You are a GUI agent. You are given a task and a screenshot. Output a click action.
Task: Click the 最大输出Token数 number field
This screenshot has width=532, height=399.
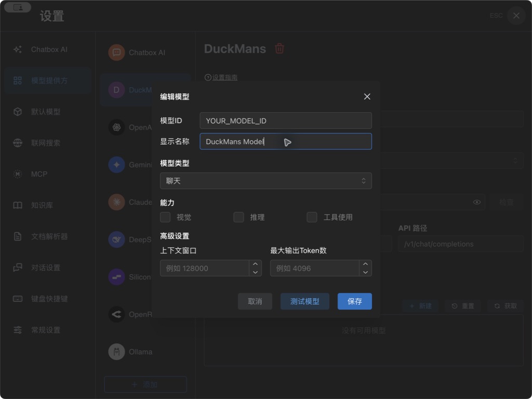pos(314,268)
